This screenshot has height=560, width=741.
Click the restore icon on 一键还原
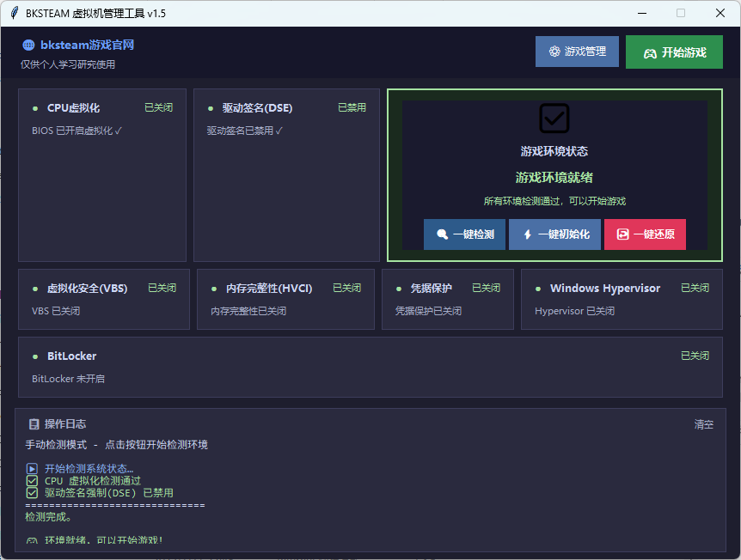(622, 234)
